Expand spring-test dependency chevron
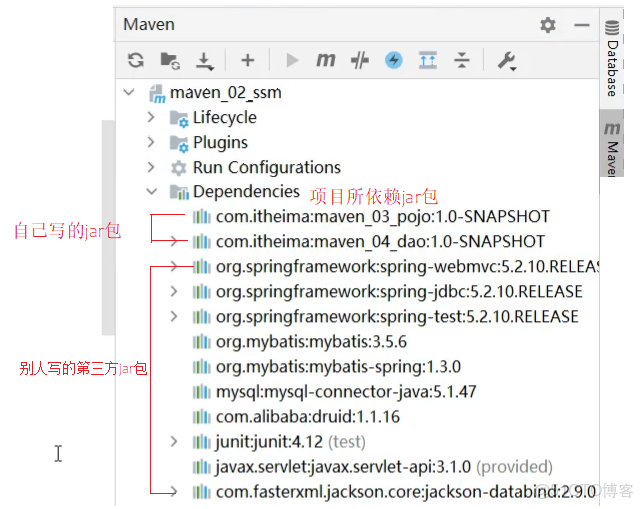The width and height of the screenshot is (644, 509). click(x=174, y=316)
